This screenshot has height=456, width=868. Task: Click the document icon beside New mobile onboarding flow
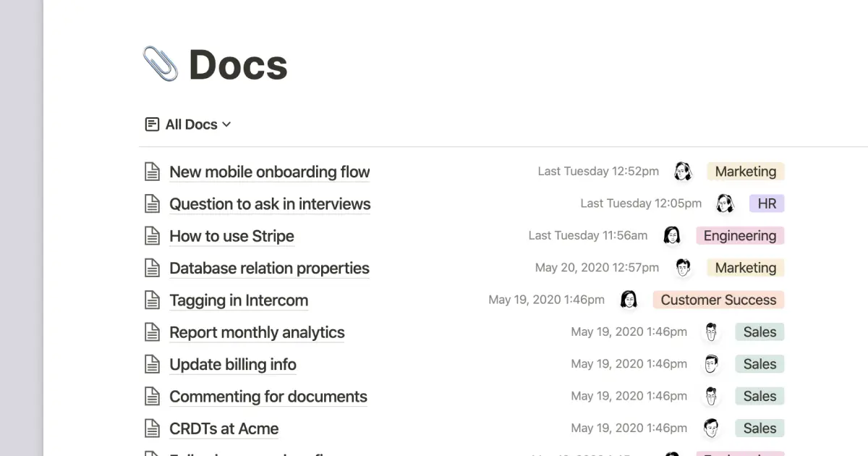152,172
